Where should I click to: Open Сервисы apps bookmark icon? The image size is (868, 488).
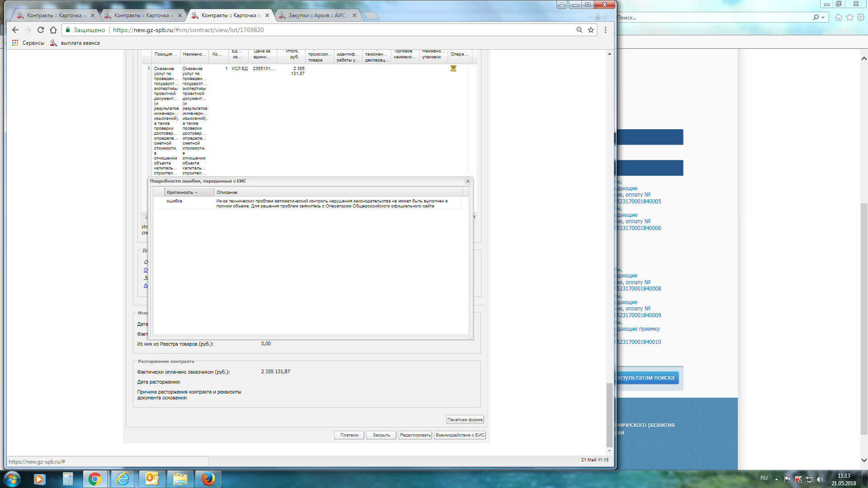point(15,43)
